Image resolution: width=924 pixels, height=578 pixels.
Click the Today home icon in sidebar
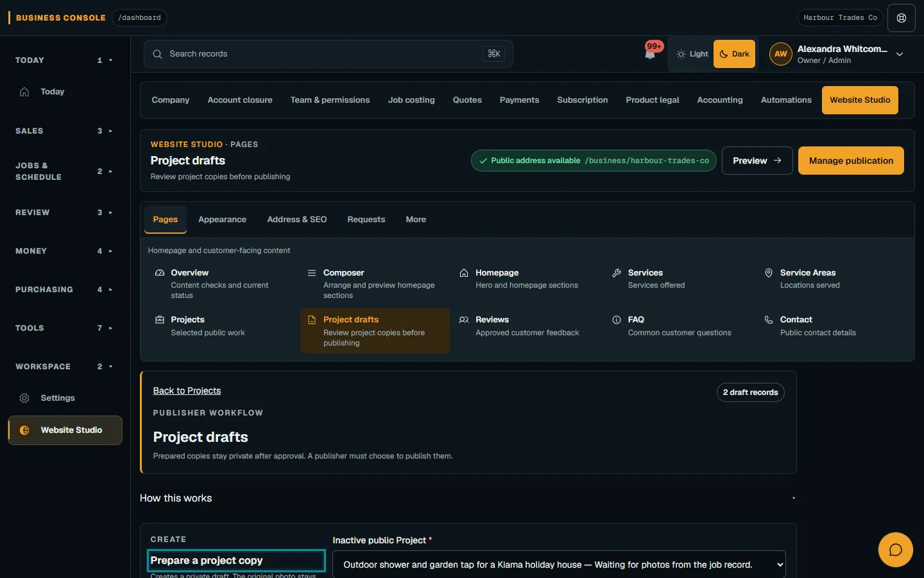tap(24, 92)
